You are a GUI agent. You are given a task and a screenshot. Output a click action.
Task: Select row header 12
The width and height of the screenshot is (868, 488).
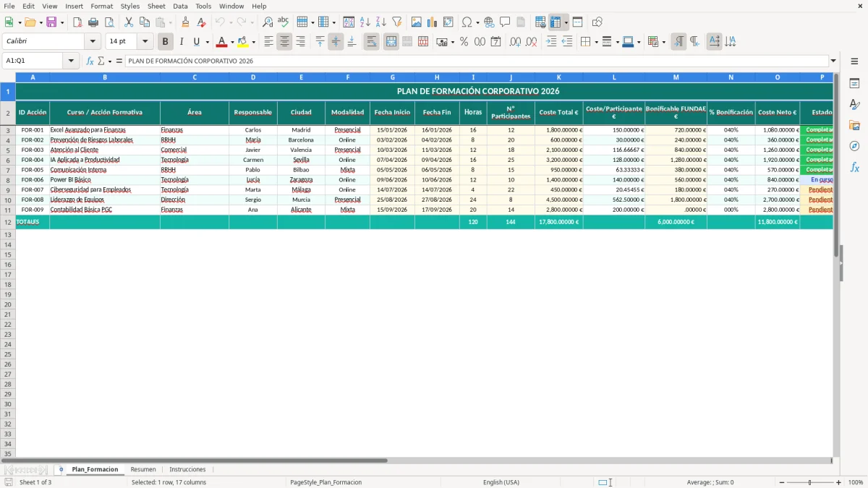pyautogui.click(x=8, y=222)
